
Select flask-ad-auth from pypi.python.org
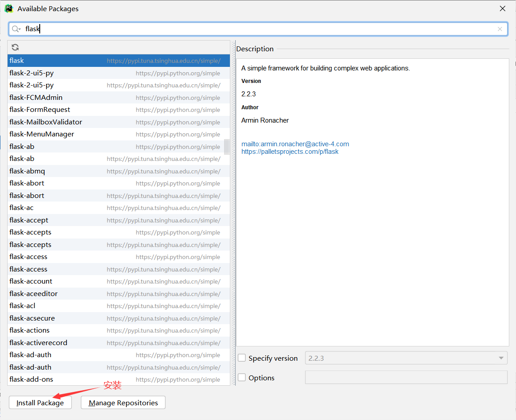(x=118, y=355)
